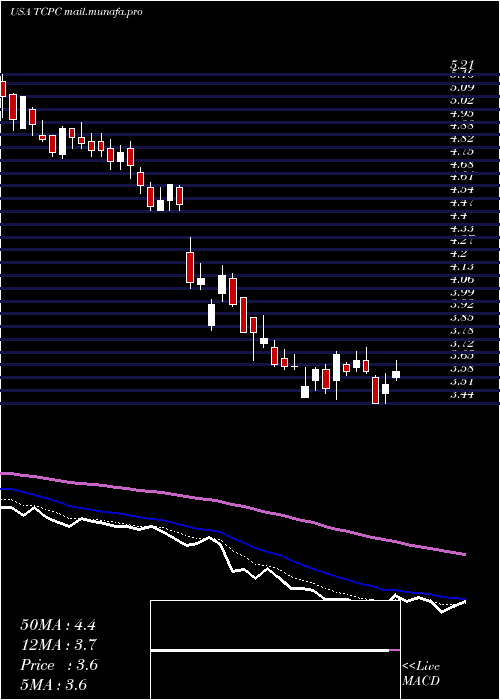This screenshot has height=700, width=500.
Task: Click the 3.51 price axis label
Action: [x=462, y=382]
